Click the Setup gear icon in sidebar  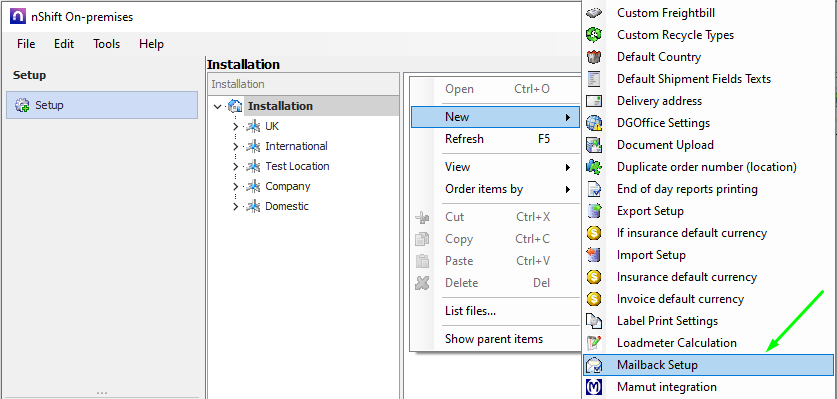click(x=22, y=105)
